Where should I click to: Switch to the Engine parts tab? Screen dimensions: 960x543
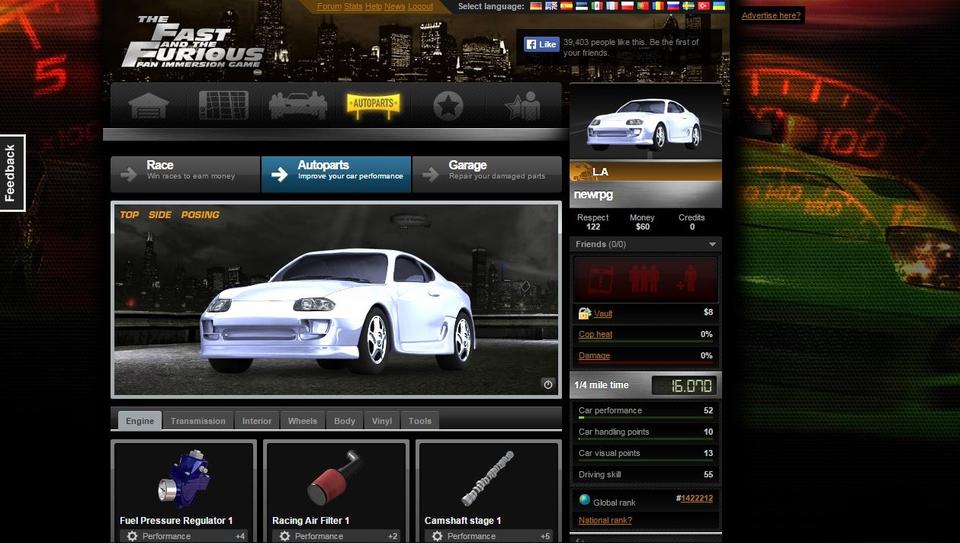[140, 421]
